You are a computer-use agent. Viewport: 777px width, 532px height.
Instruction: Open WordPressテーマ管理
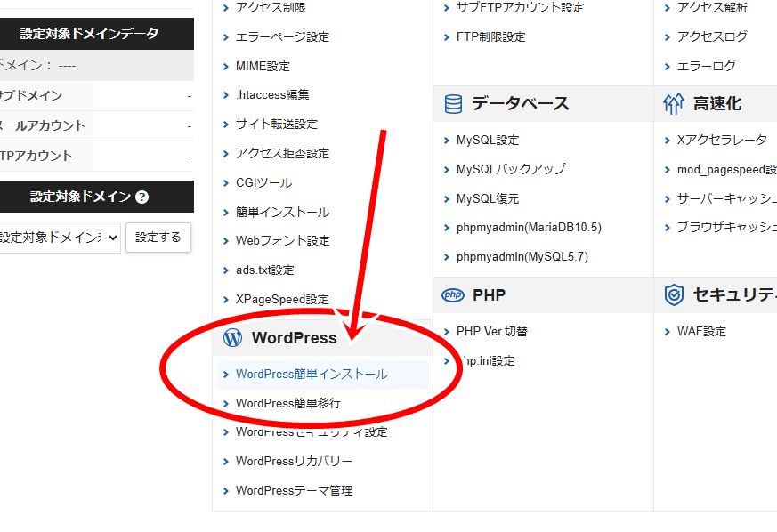[x=295, y=491]
